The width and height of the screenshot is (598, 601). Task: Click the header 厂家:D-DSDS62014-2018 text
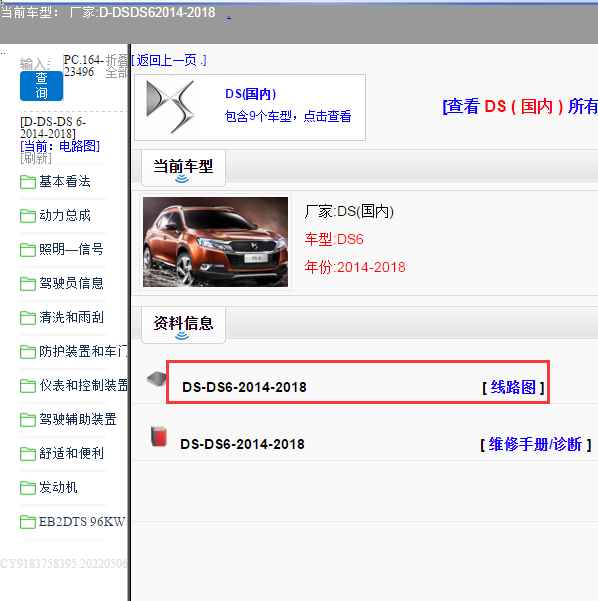point(142,13)
